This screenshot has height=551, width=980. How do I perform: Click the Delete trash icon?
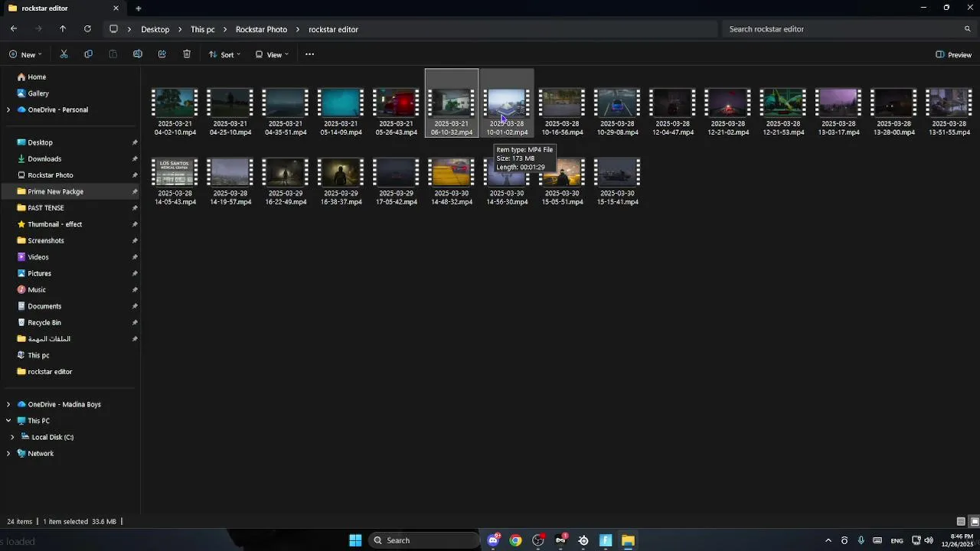click(x=187, y=54)
